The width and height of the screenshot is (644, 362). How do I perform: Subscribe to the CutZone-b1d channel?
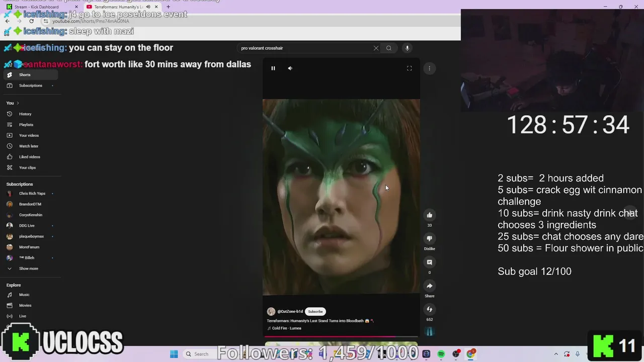pyautogui.click(x=315, y=312)
